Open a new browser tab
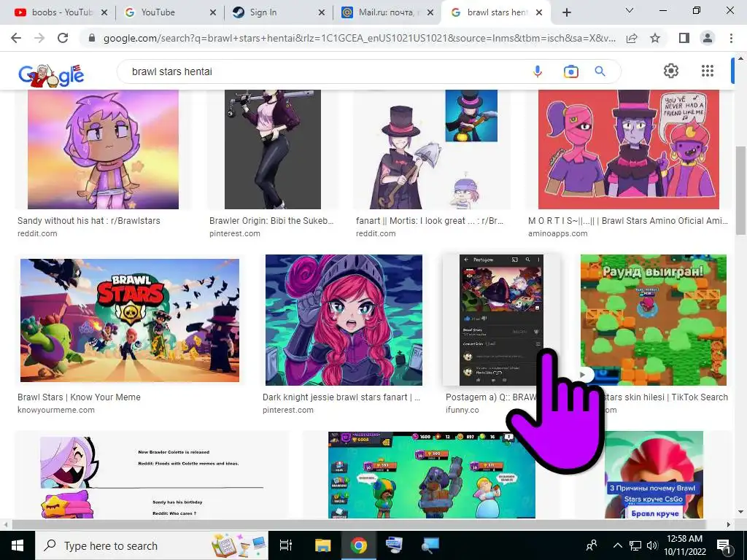The image size is (747, 560). [x=566, y=12]
